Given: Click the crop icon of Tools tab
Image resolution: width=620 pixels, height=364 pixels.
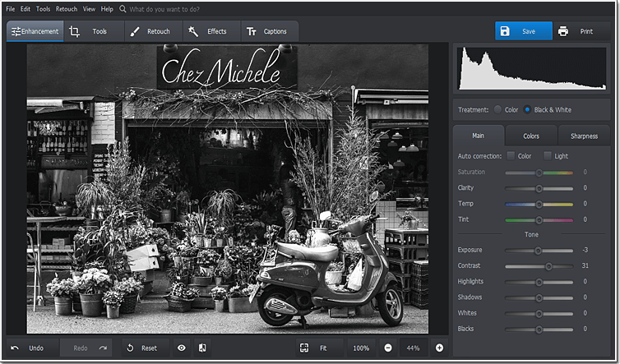Looking at the screenshot, I should click(74, 31).
